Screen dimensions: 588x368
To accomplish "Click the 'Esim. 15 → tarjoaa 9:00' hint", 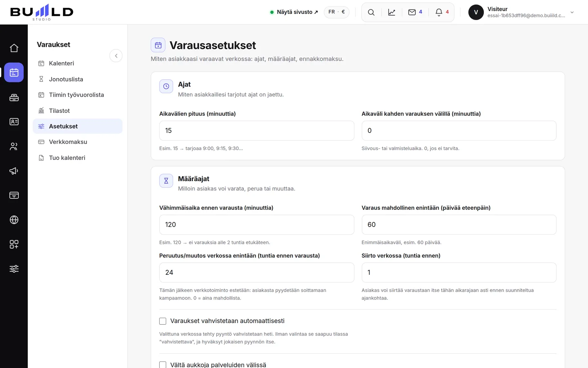I will [x=201, y=148].
